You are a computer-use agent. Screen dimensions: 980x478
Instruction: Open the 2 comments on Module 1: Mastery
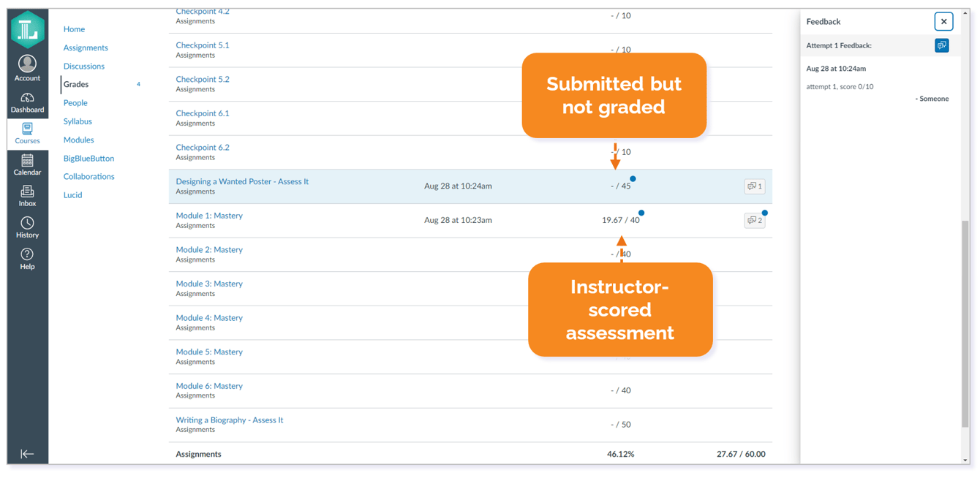coord(754,220)
